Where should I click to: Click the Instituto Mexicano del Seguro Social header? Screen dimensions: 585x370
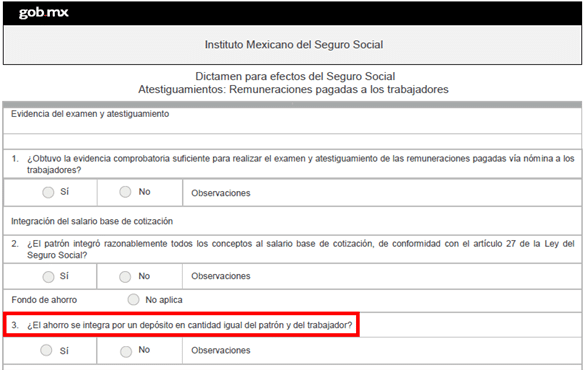coord(294,45)
